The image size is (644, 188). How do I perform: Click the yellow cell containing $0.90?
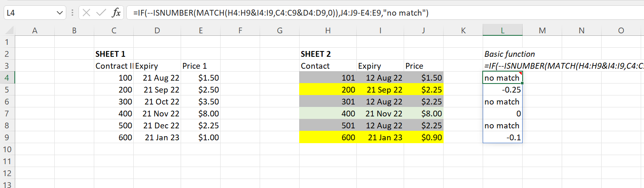[x=423, y=137]
